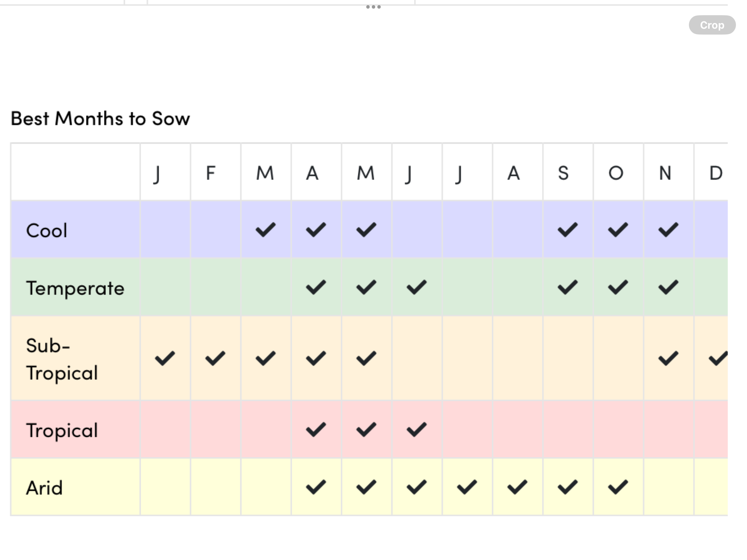Click the Arid row August checkmark
The image size is (747, 560).
point(517,487)
